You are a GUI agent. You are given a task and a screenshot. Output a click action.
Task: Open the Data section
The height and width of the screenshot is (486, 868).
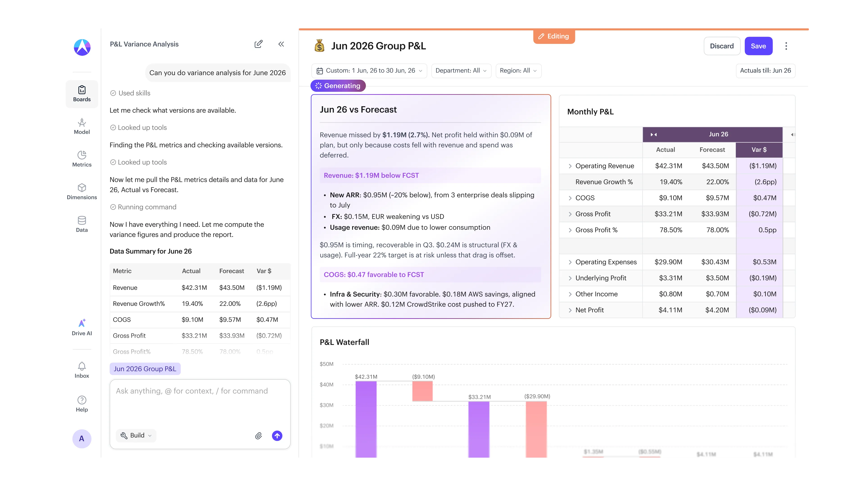pos(82,224)
